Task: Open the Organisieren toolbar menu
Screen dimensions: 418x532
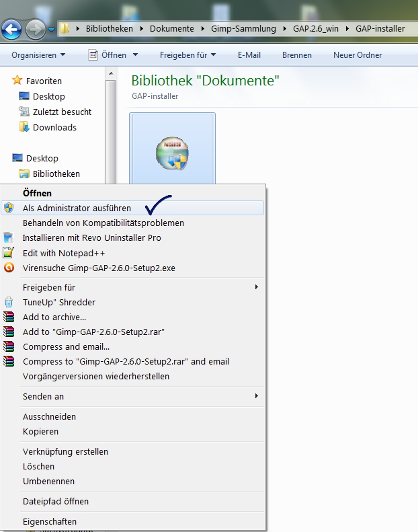Action: (x=38, y=55)
